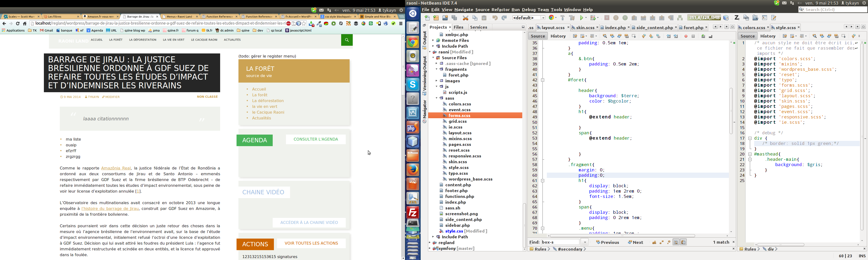The width and height of the screenshot is (868, 260).
Task: Click the Find text field containing box-s
Action: (560, 242)
